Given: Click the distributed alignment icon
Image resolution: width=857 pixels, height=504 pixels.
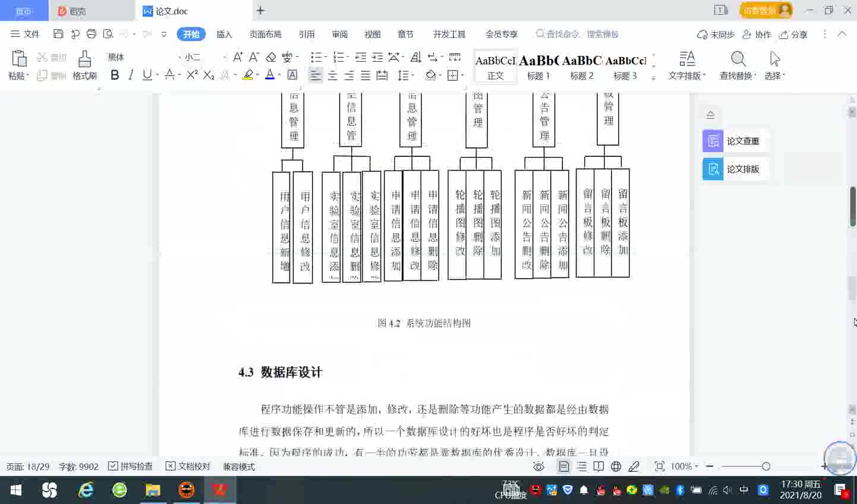Looking at the screenshot, I should (382, 75).
